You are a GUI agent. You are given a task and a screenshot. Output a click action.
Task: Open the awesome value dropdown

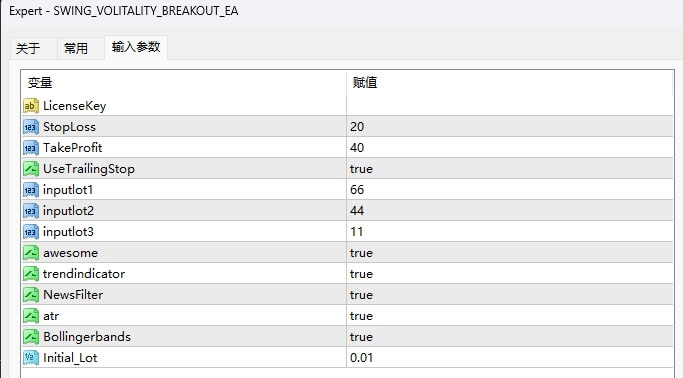coord(510,253)
